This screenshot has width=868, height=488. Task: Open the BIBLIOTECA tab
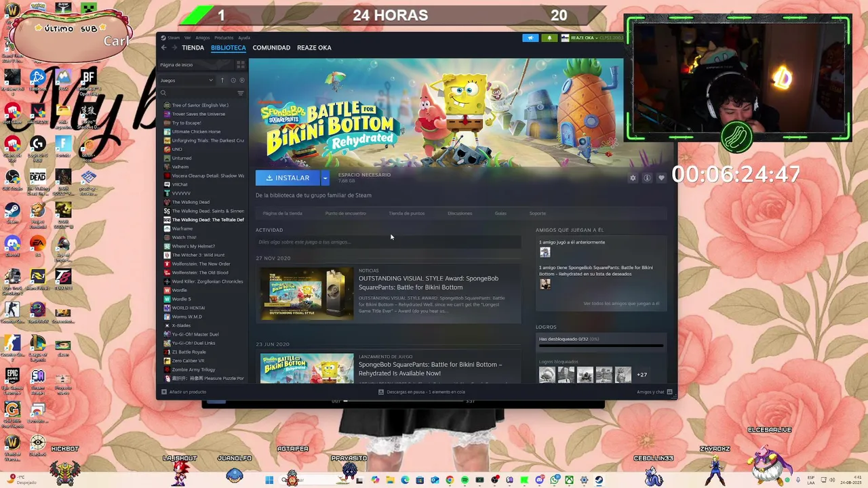coord(229,47)
